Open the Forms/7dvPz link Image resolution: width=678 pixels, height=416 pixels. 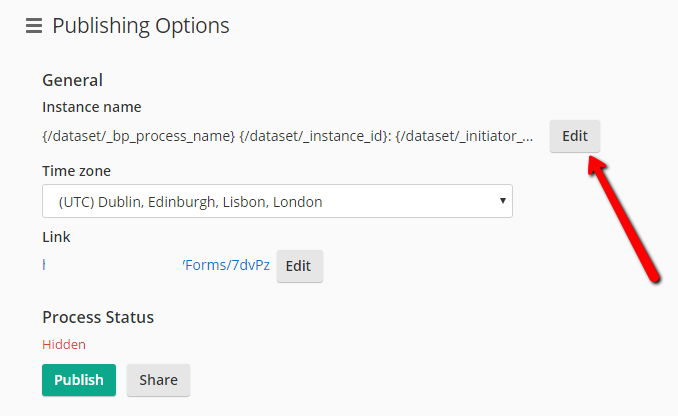pyautogui.click(x=226, y=265)
